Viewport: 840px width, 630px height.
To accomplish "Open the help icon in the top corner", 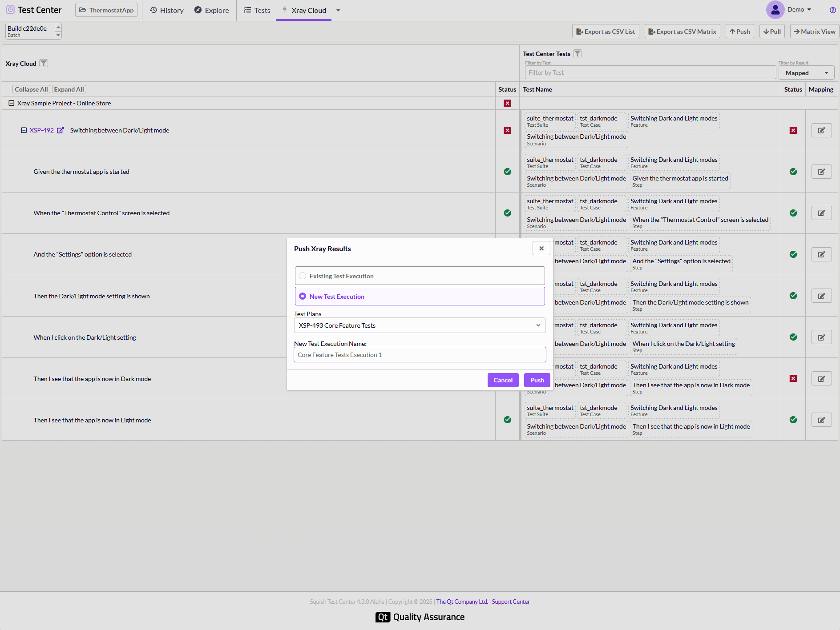I will point(832,10).
